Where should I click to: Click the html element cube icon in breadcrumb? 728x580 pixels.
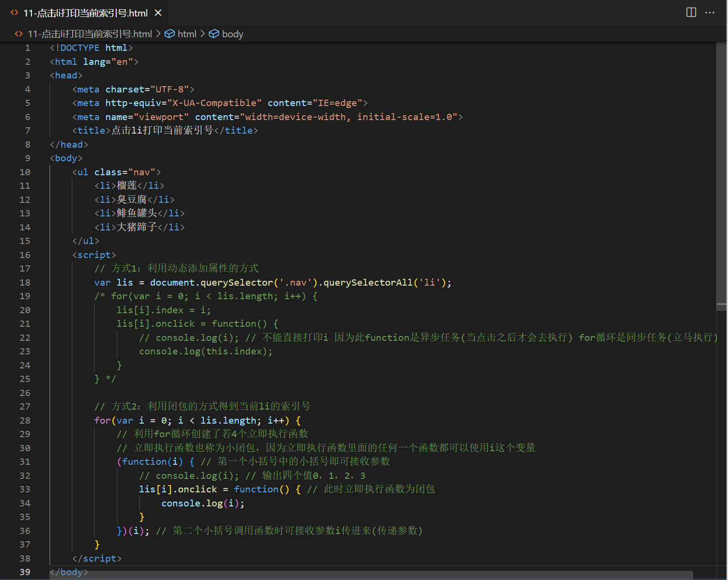click(170, 34)
